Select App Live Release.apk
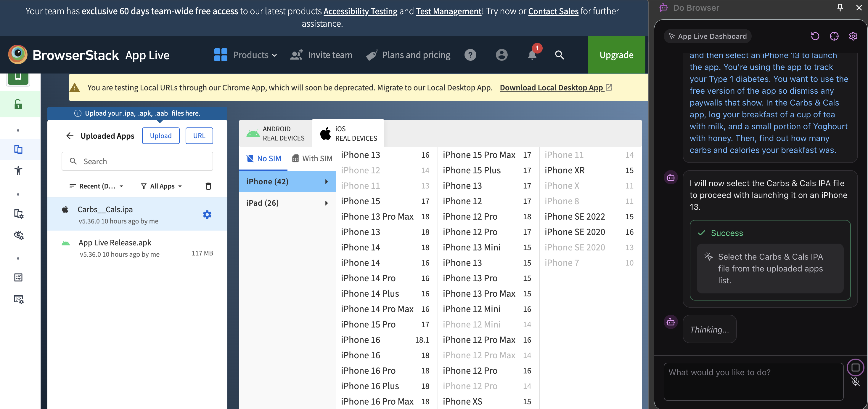The image size is (868, 409). click(137, 248)
